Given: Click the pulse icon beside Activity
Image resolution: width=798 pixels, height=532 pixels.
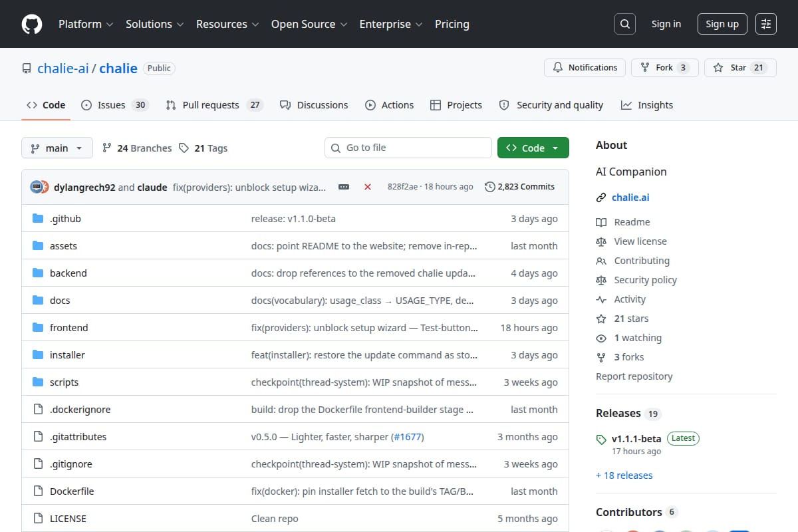Looking at the screenshot, I should tap(601, 299).
